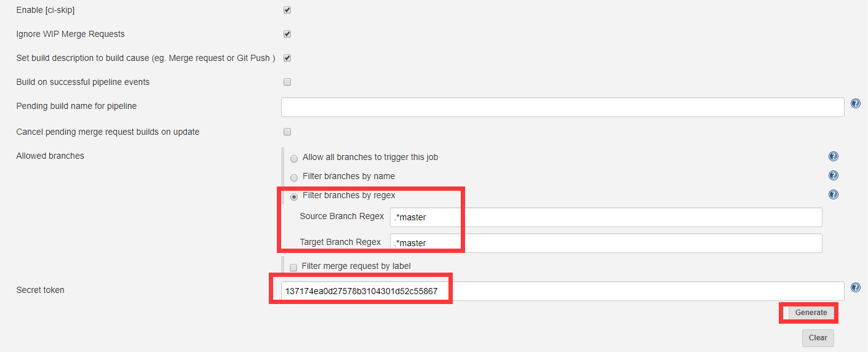Check Cancel pending merge request builds on update
868x352 pixels.
coord(287,132)
